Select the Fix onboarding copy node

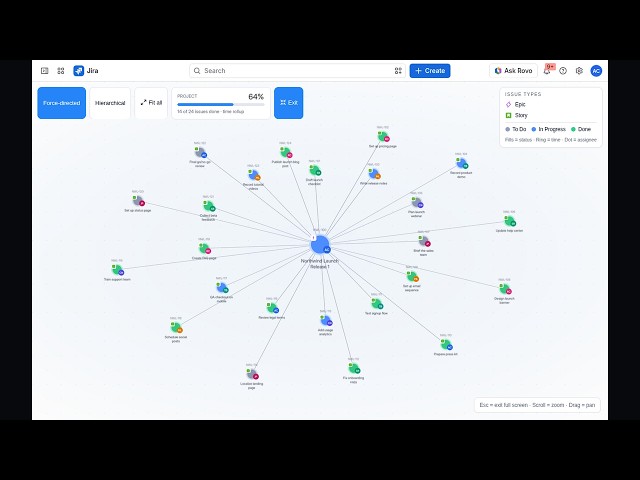point(354,369)
